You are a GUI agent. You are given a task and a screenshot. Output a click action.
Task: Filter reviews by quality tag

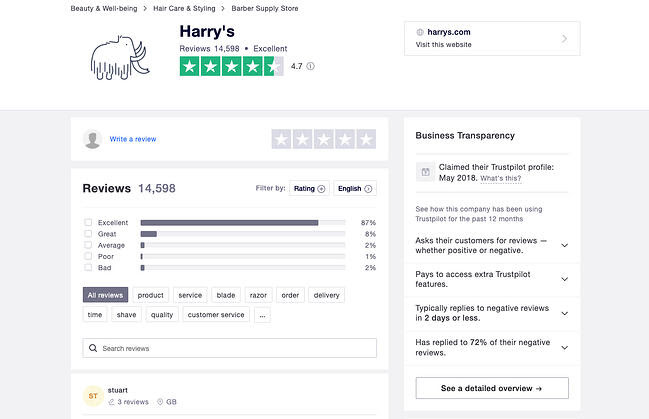tap(162, 315)
